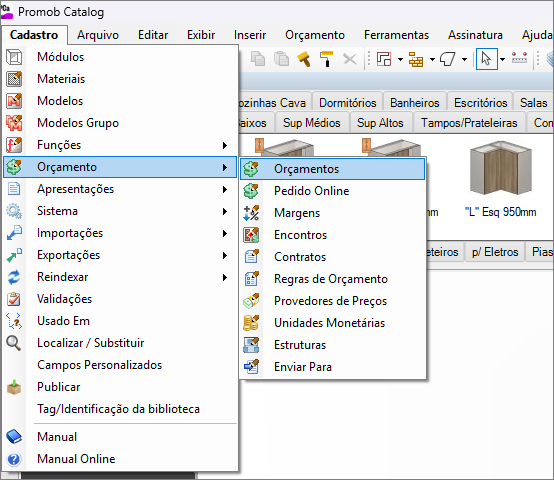The width and height of the screenshot is (554, 480).
Task: Click the Manual book icon
Action: click(x=14, y=437)
